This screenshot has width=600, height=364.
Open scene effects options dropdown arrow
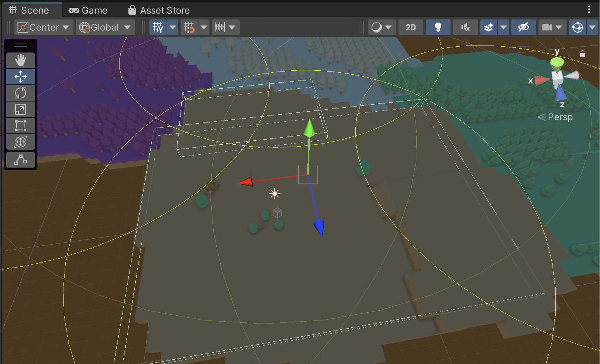[x=504, y=27]
